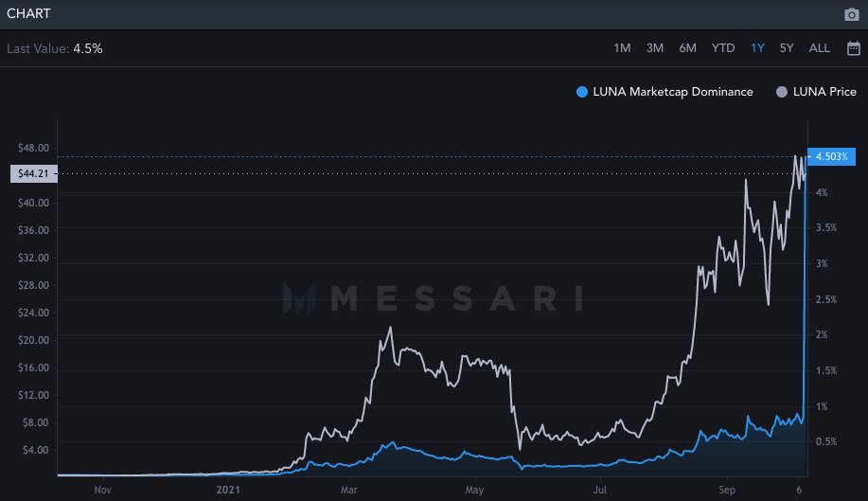
Task: Click the $12.00 y-axis label
Action: pyautogui.click(x=33, y=395)
